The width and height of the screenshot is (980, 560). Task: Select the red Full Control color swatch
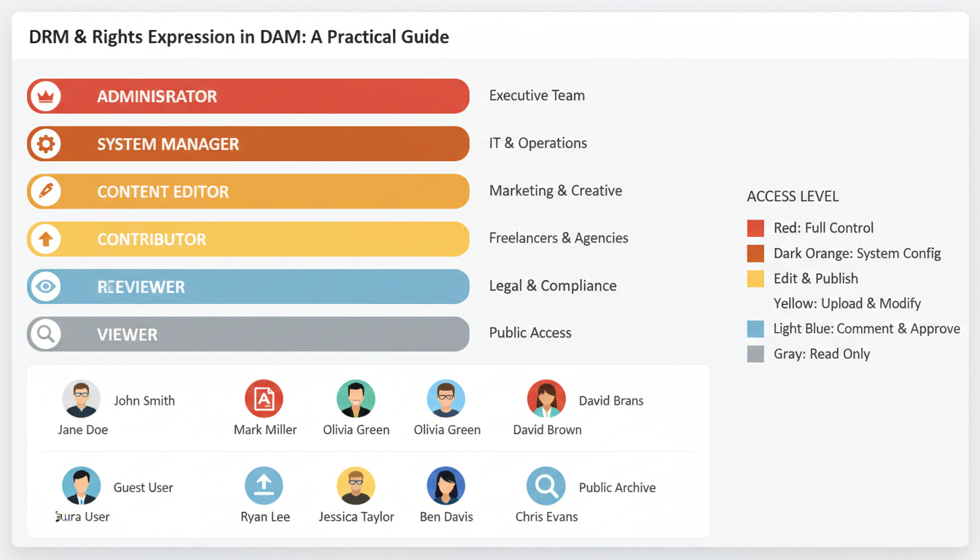[755, 227]
